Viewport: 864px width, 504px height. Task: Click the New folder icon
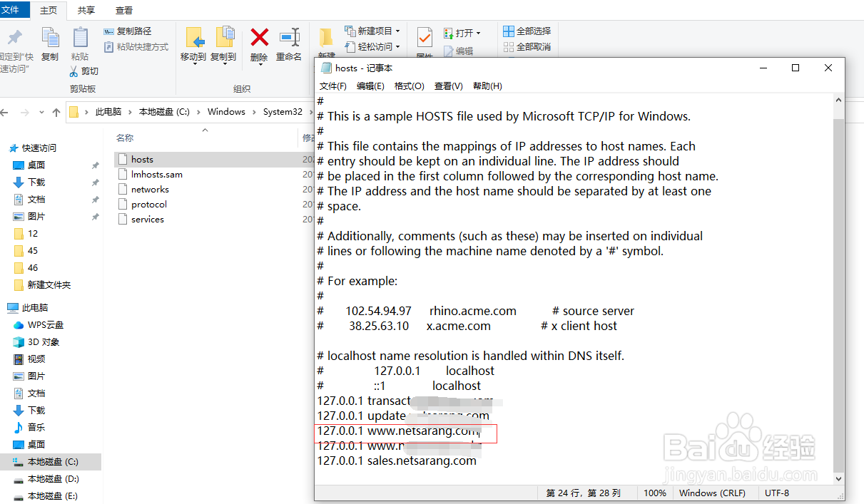click(326, 38)
